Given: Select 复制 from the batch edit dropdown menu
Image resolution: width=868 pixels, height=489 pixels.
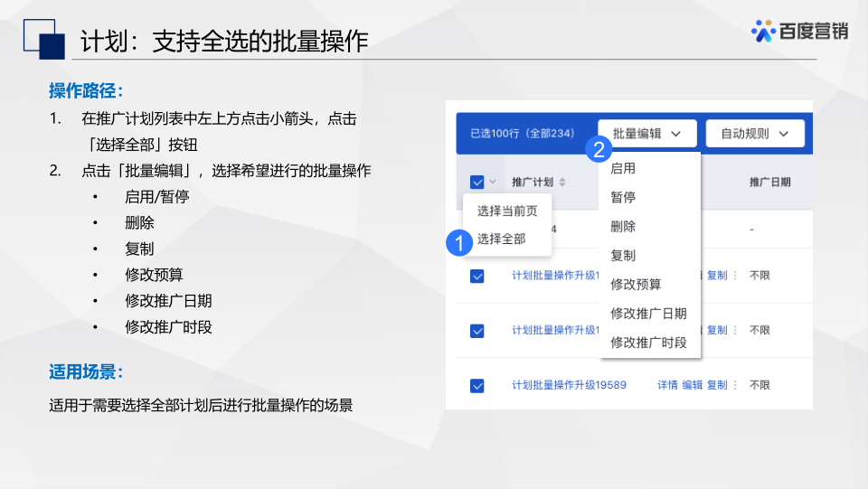Looking at the screenshot, I should click(x=623, y=256).
